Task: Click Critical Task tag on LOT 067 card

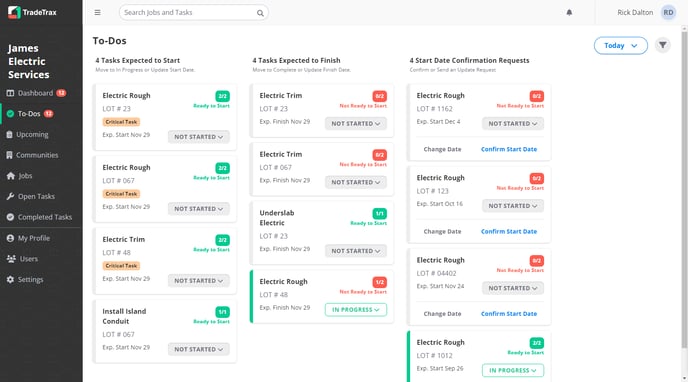Action: point(121,194)
